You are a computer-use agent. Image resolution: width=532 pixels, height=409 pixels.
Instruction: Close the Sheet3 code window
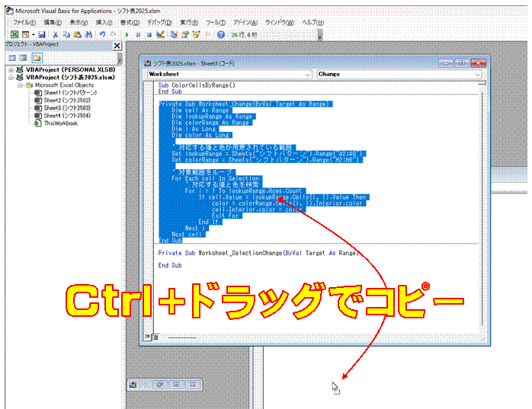pos(478,63)
